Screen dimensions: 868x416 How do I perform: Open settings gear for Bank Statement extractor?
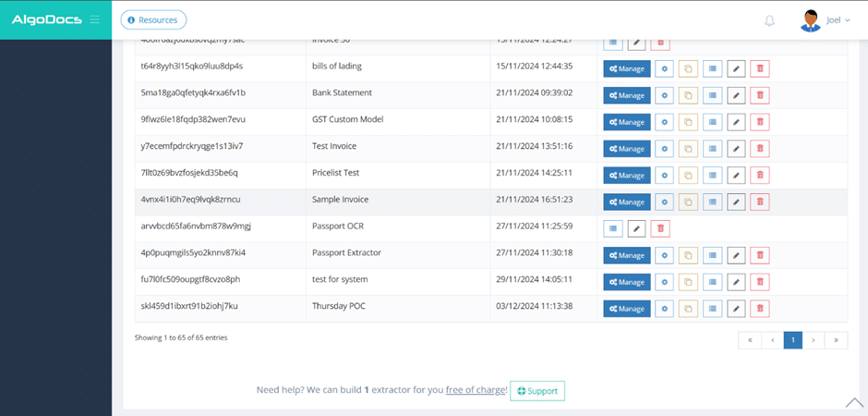[664, 95]
